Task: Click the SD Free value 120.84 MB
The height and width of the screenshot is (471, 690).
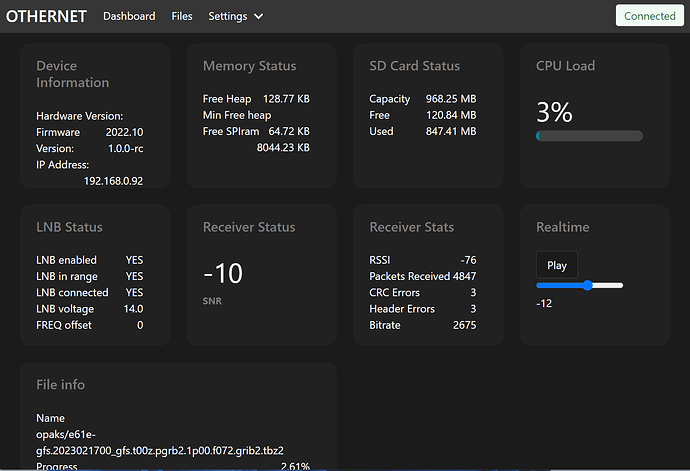Action: coord(451,115)
